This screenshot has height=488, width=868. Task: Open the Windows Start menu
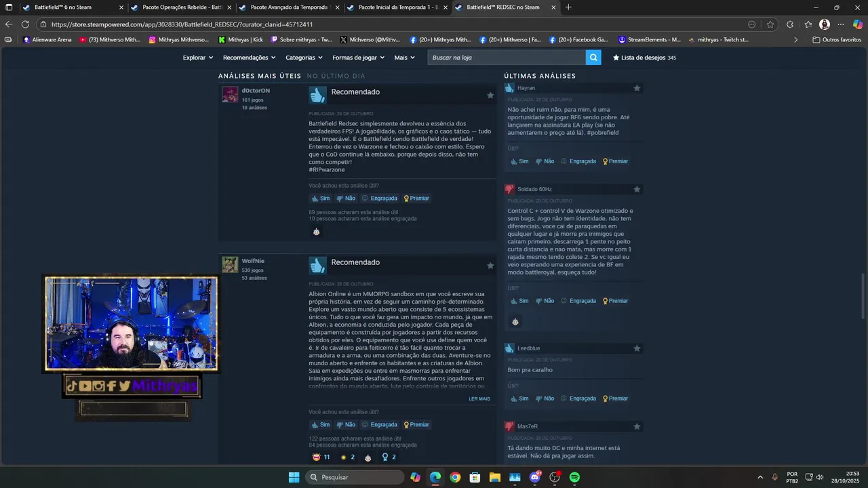click(x=294, y=477)
